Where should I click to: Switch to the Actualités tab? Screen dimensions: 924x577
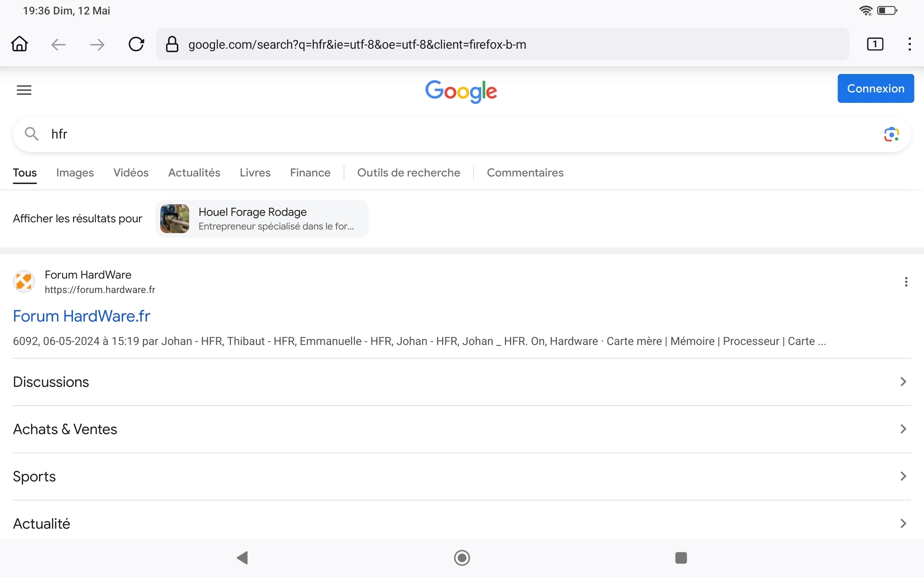tap(194, 173)
